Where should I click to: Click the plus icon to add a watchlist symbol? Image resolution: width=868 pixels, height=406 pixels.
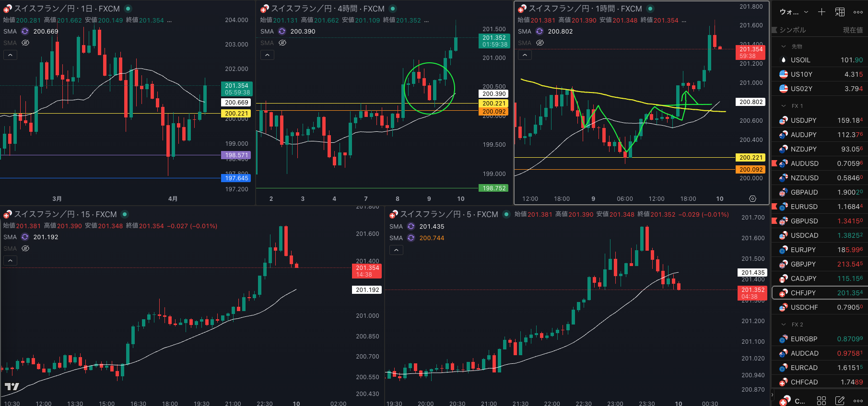pos(821,12)
